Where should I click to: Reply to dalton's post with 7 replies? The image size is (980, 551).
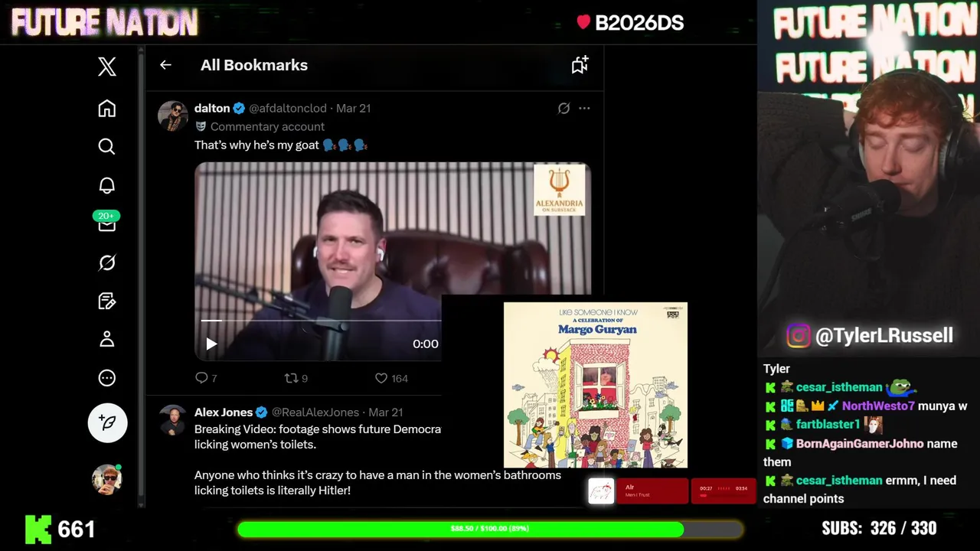(206, 378)
